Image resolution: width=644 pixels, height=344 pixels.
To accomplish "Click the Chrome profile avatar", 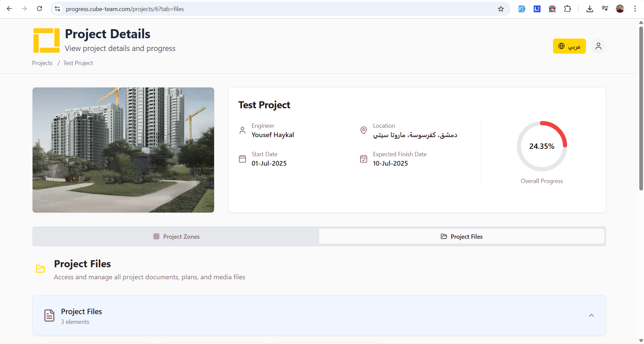I will [620, 9].
